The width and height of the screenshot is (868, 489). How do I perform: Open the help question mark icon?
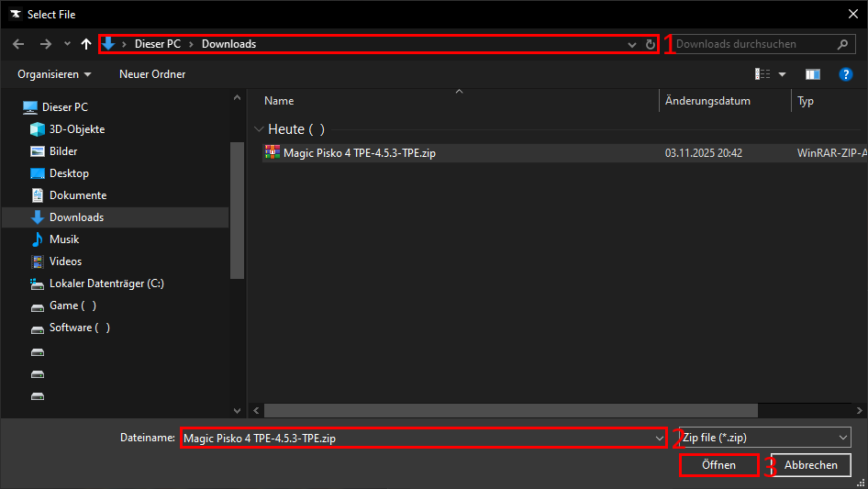pyautogui.click(x=846, y=74)
